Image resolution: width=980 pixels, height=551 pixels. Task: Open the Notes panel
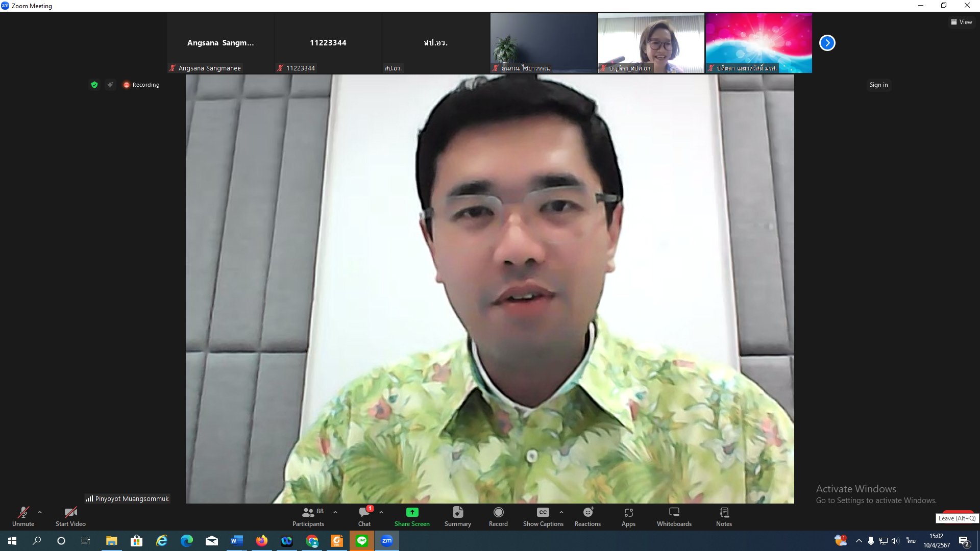pos(724,516)
